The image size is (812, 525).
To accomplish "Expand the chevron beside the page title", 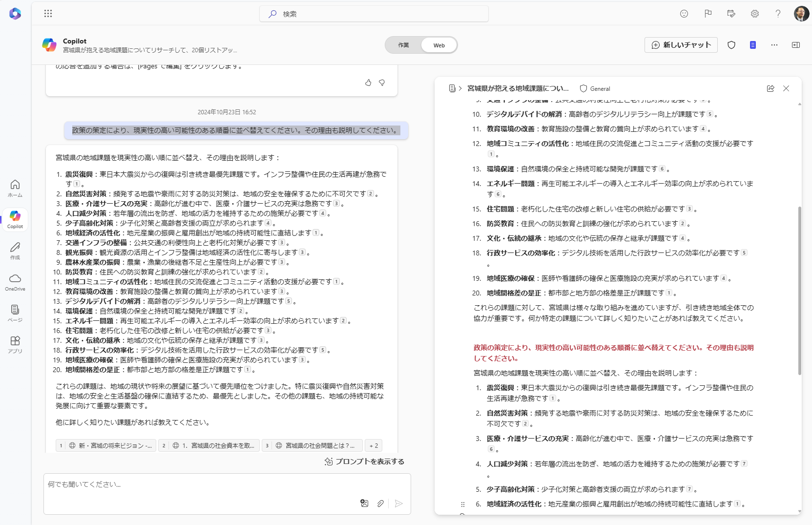I will pos(460,88).
